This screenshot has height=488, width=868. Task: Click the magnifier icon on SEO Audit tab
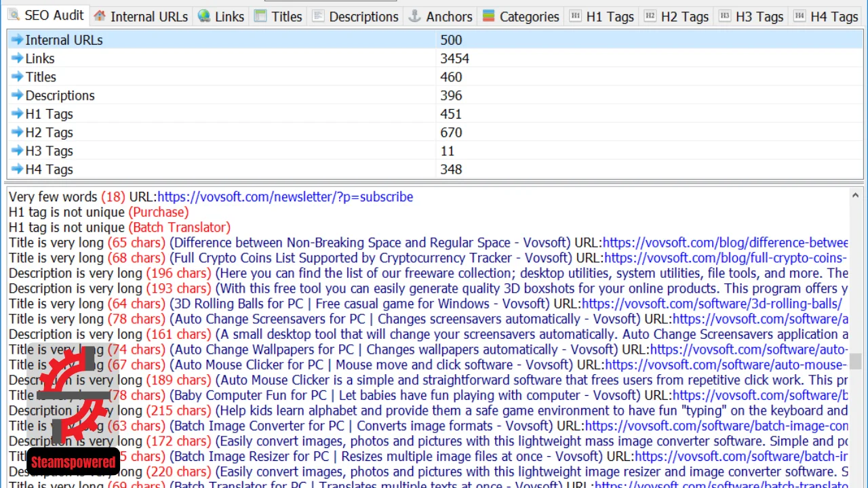coord(14,15)
